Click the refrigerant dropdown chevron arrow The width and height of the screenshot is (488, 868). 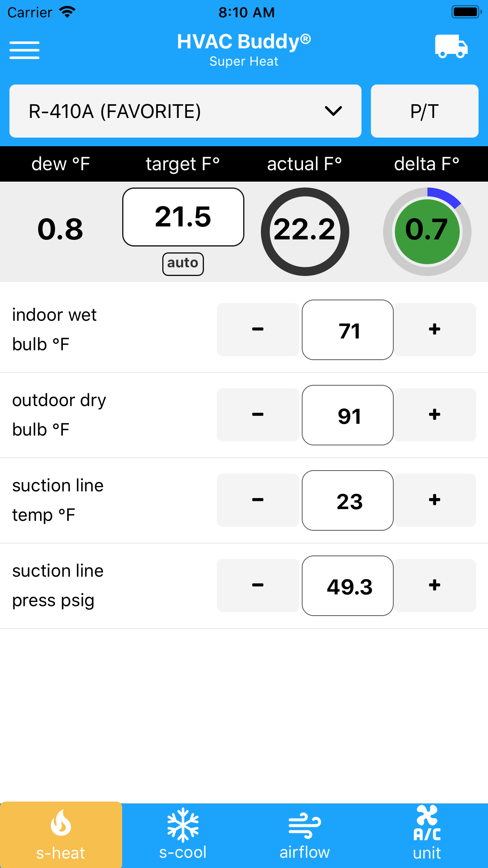tap(333, 111)
